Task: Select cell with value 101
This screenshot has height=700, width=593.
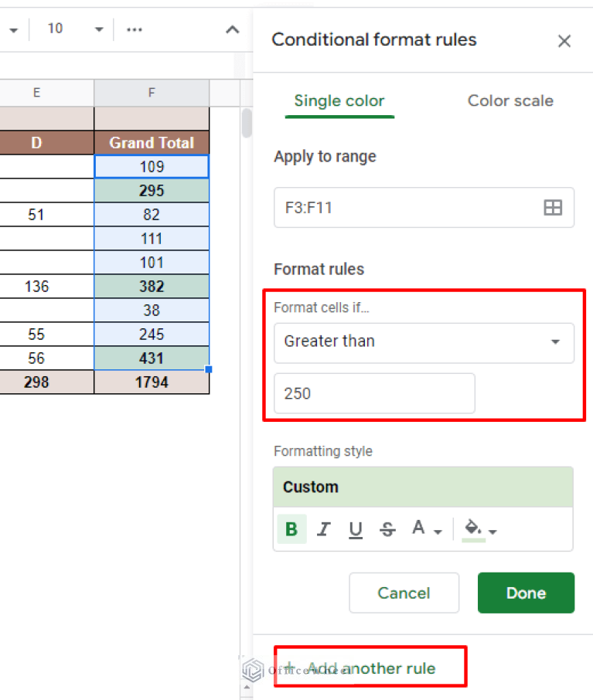Action: (152, 263)
